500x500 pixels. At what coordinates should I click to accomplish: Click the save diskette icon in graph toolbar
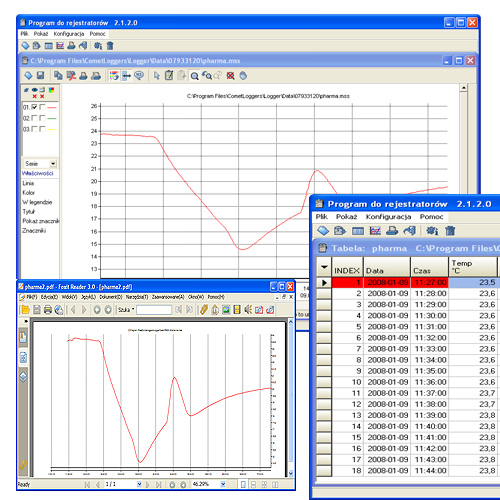(x=40, y=76)
